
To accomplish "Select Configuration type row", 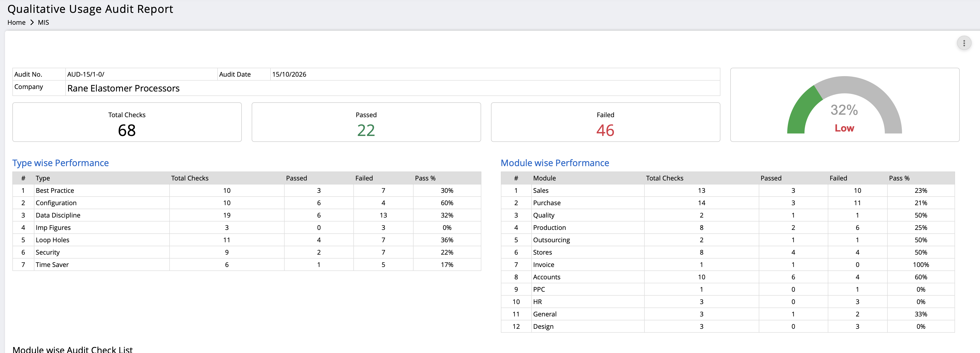I will tap(246, 203).
